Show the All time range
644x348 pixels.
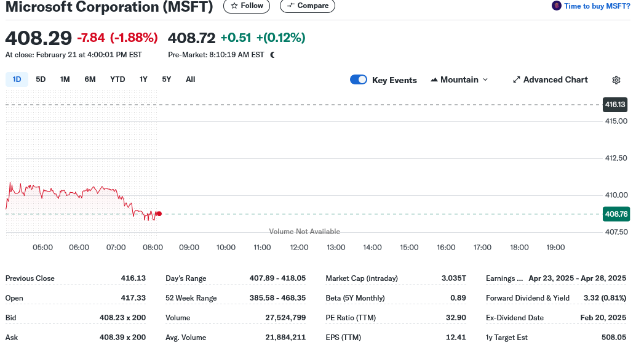coord(191,79)
